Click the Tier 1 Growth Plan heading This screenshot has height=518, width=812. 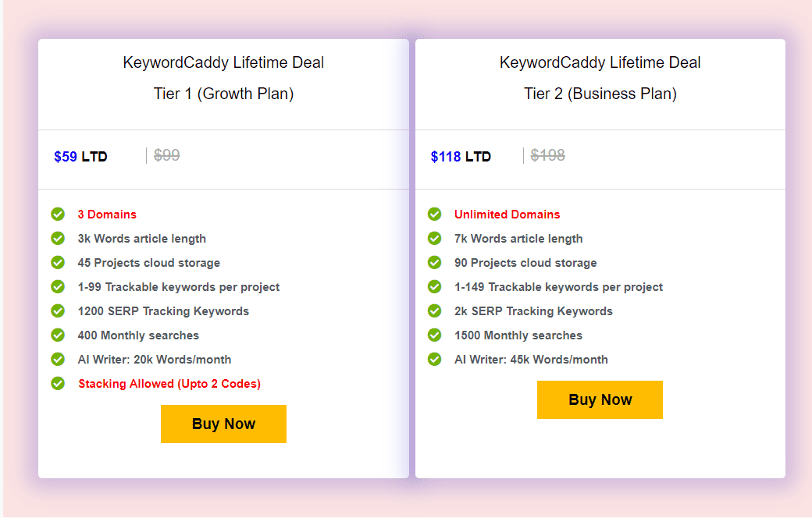coord(223,94)
